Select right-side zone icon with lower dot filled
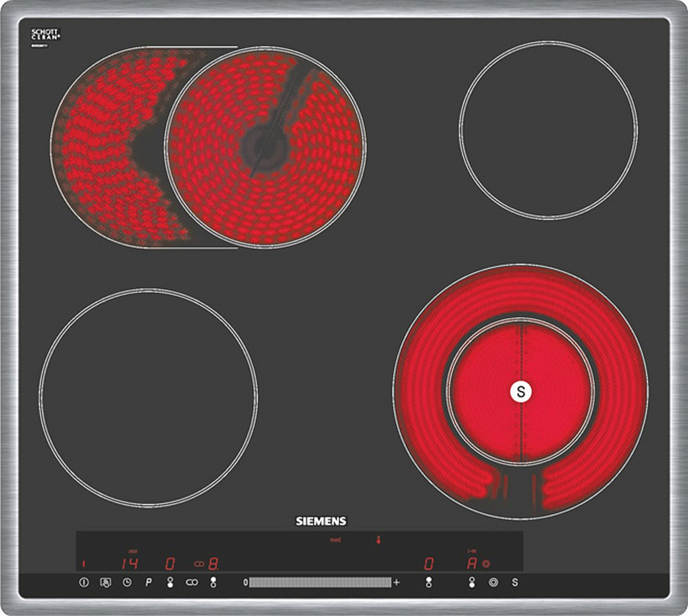Image resolution: width=688 pixels, height=616 pixels. (x=471, y=582)
